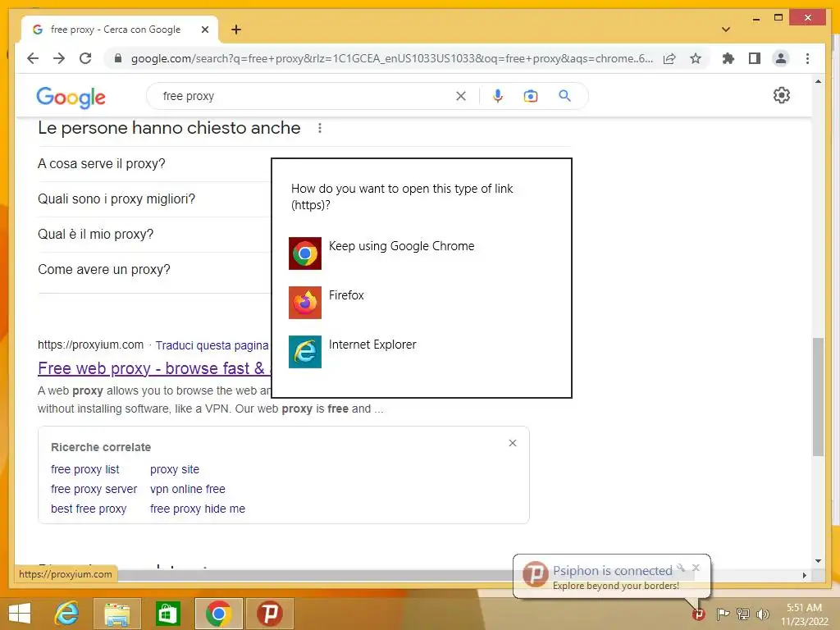Viewport: 840px width, 630px height.
Task: Go back using Chrome back arrow
Action: (x=33, y=58)
